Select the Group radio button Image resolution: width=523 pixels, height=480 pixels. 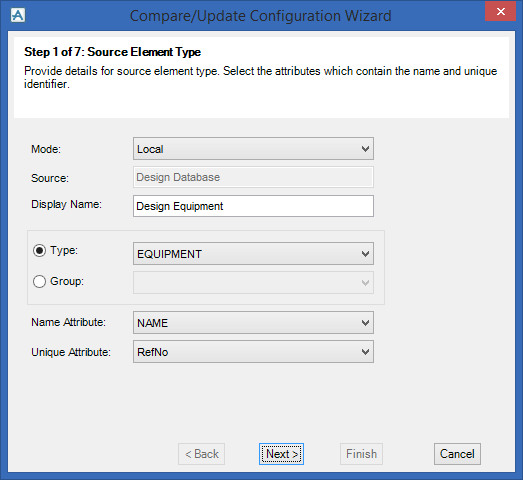click(x=39, y=282)
